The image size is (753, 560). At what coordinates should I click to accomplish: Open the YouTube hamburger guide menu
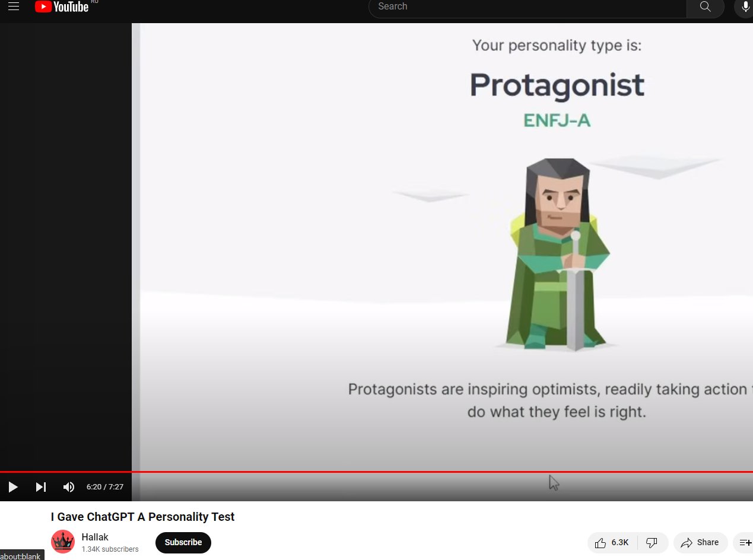coord(14,7)
